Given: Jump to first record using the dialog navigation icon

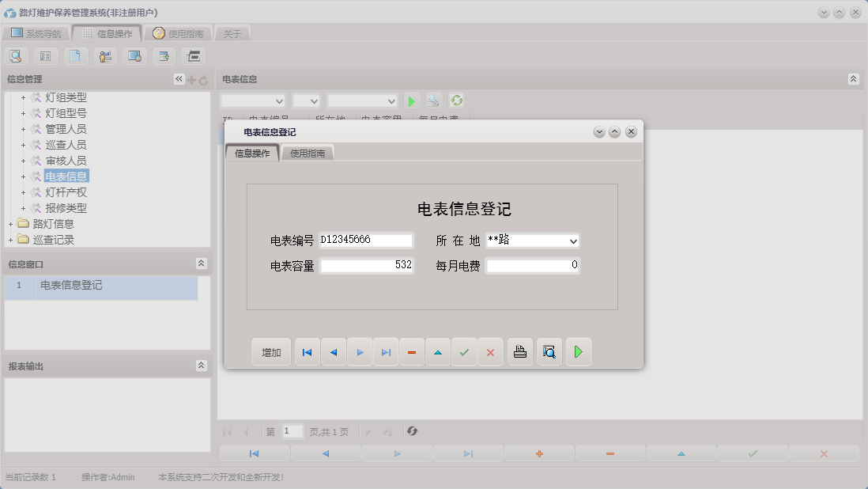Looking at the screenshot, I should (307, 351).
